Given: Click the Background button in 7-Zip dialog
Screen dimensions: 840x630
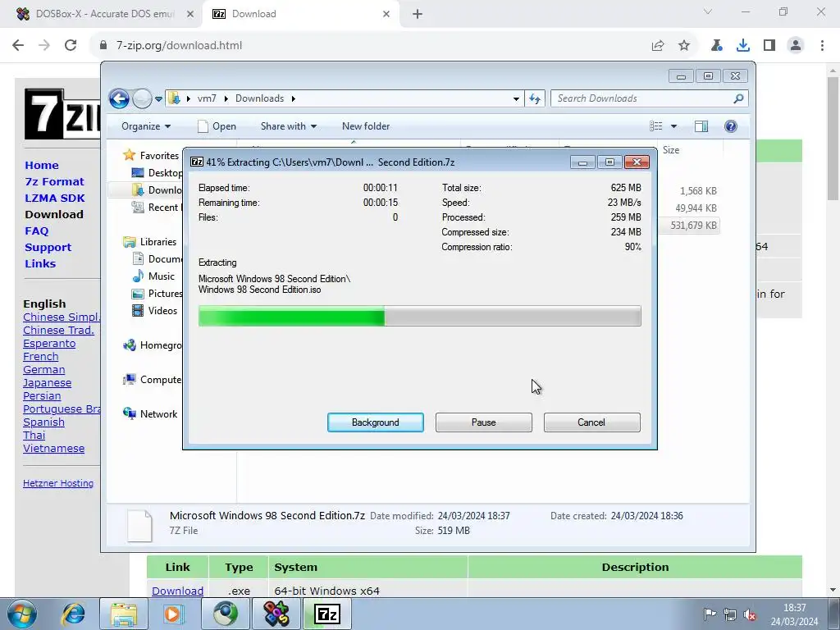Looking at the screenshot, I should (x=375, y=422).
